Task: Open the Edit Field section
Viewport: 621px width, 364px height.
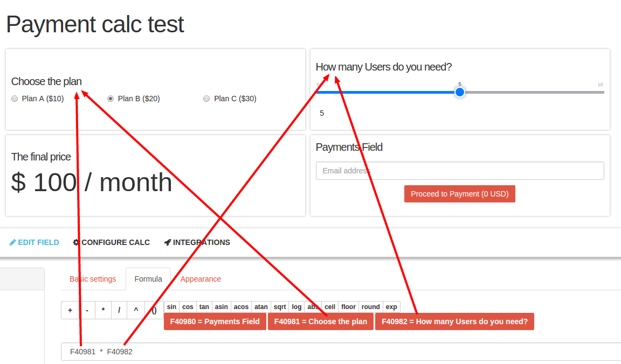Action: click(x=34, y=242)
